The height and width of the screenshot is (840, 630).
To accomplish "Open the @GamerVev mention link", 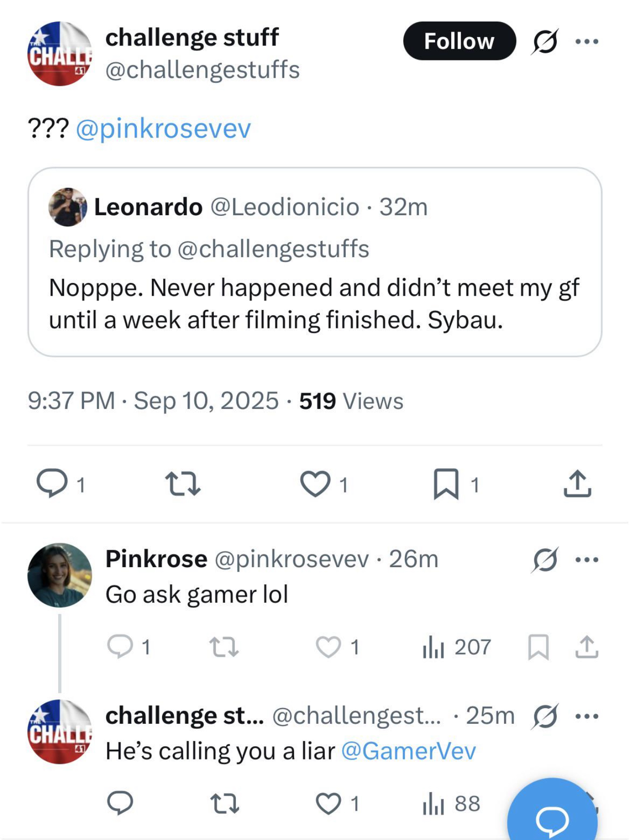I will 408,751.
